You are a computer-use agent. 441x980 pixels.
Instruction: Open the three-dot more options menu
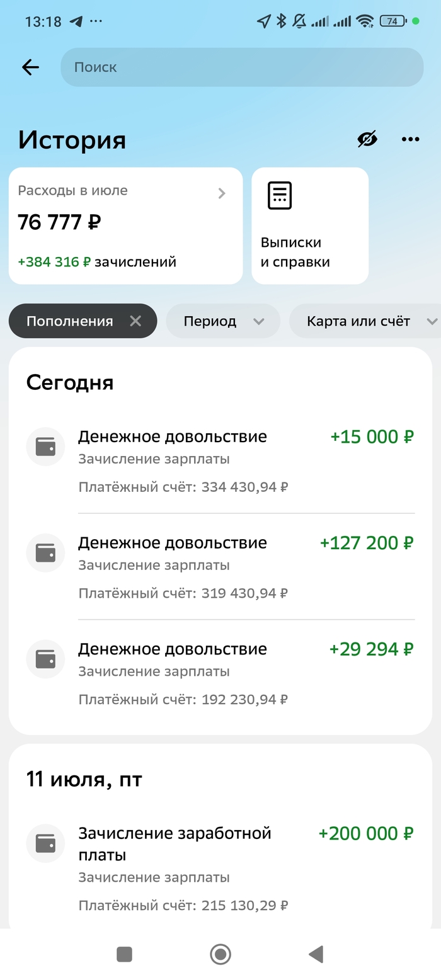(x=410, y=139)
